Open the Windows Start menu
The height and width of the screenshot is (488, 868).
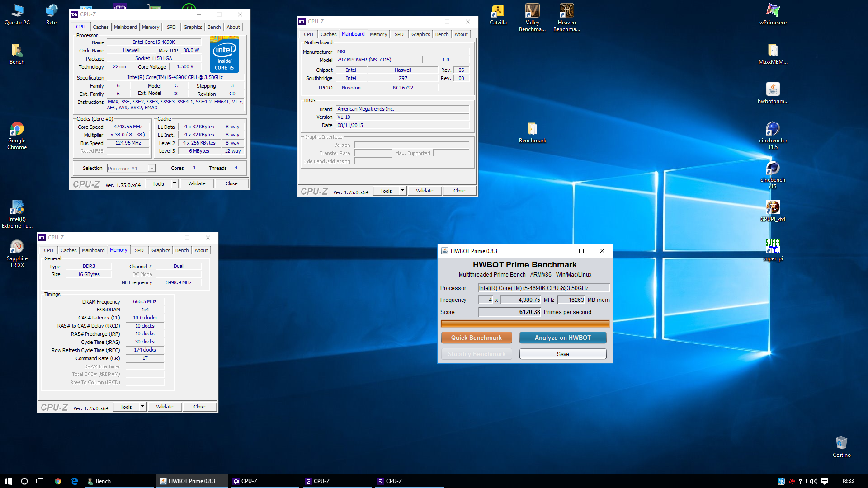8,481
